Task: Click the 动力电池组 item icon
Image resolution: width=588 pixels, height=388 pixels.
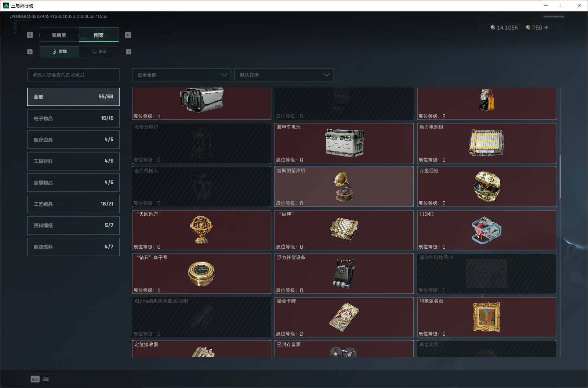Action: point(486,143)
